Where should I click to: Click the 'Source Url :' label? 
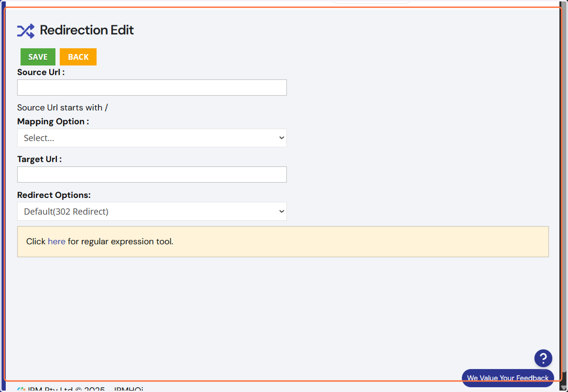tap(41, 72)
